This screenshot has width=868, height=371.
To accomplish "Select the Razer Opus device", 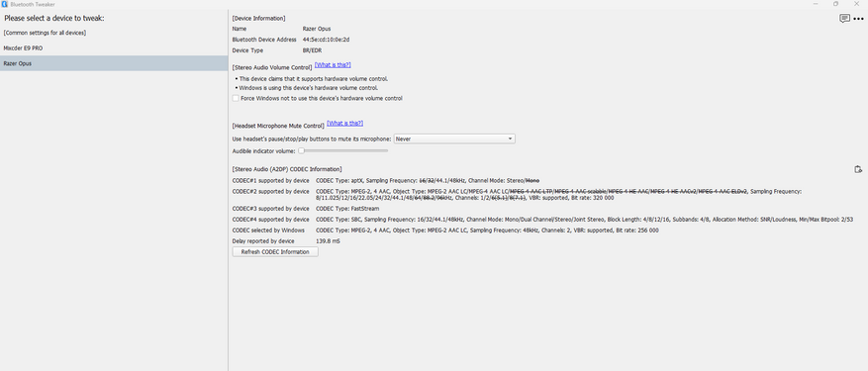I will [x=114, y=63].
